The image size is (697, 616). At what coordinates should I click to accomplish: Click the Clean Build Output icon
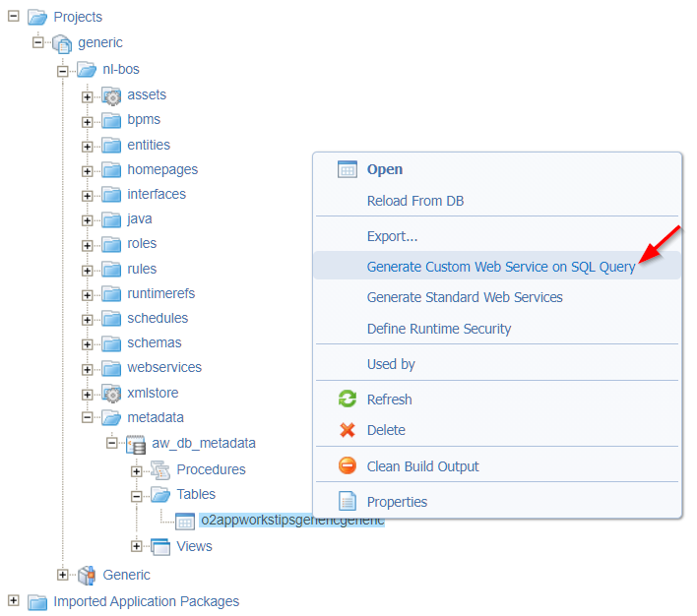coord(347,466)
